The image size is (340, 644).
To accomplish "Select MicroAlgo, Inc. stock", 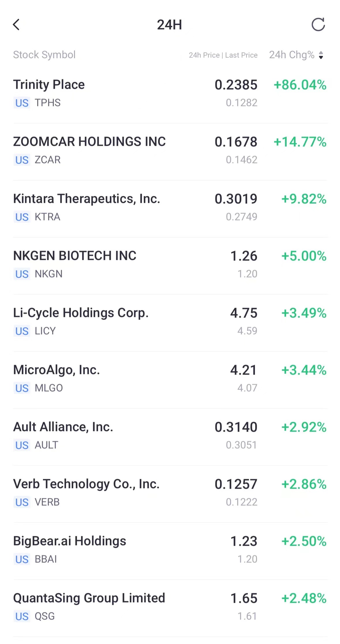I will pos(57,370).
